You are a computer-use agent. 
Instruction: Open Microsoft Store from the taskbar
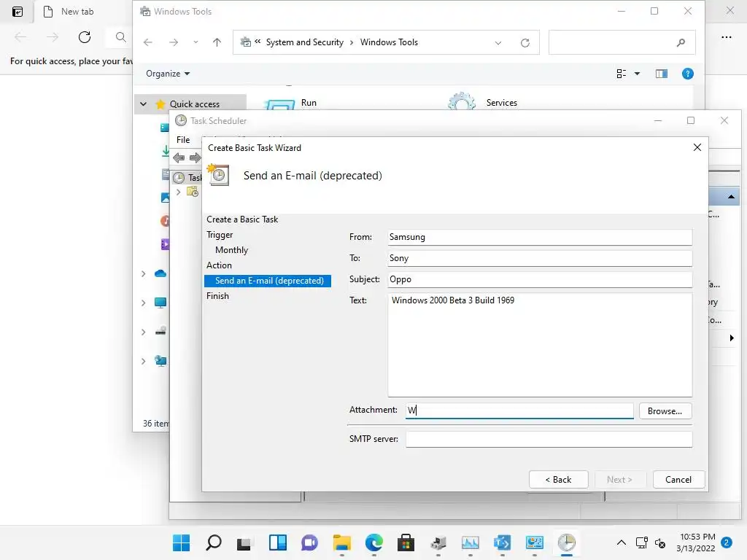(406, 542)
